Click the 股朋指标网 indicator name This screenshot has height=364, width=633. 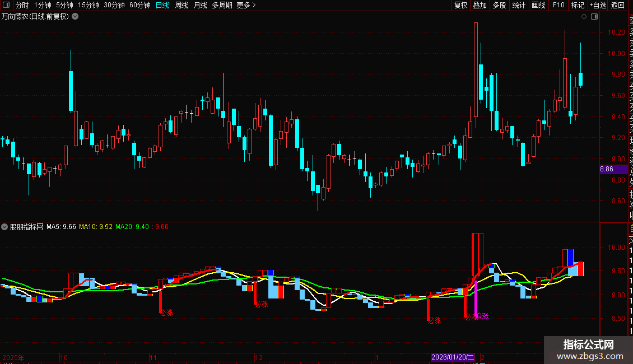tap(27, 227)
